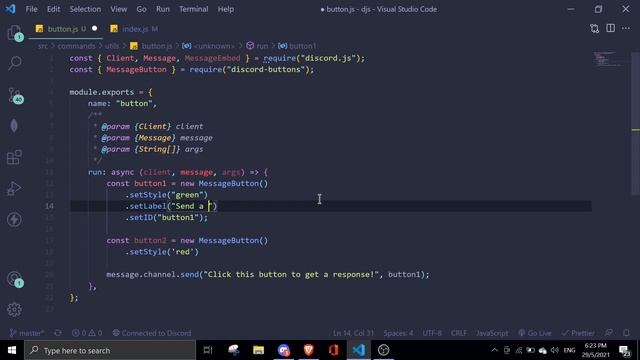640x360 pixels.
Task: Click Prettier in status bar
Action: (579, 333)
